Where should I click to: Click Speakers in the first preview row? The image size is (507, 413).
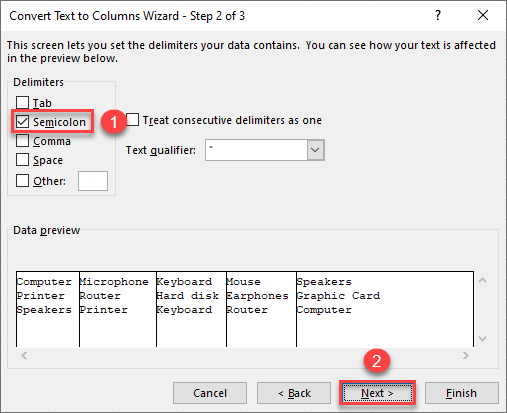click(x=324, y=282)
